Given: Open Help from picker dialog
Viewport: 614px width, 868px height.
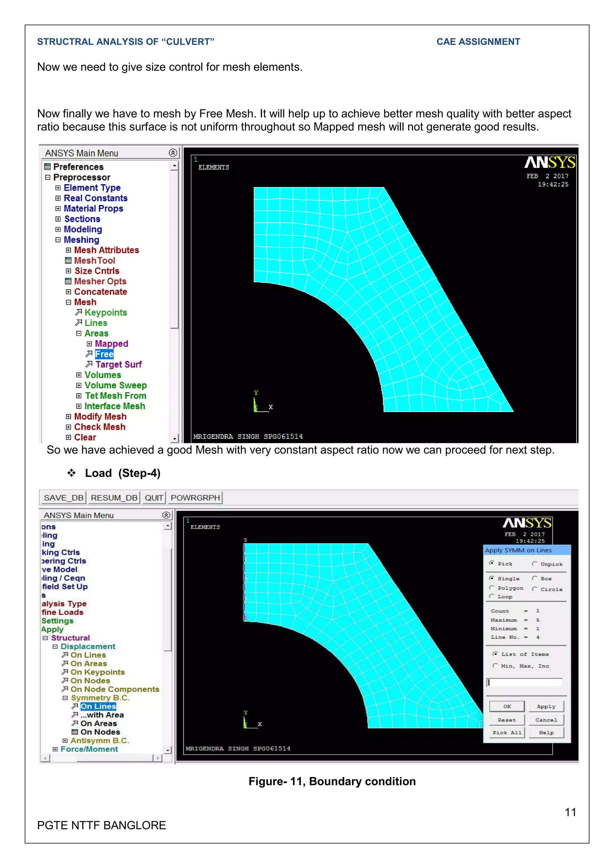Looking at the screenshot, I should (546, 732).
